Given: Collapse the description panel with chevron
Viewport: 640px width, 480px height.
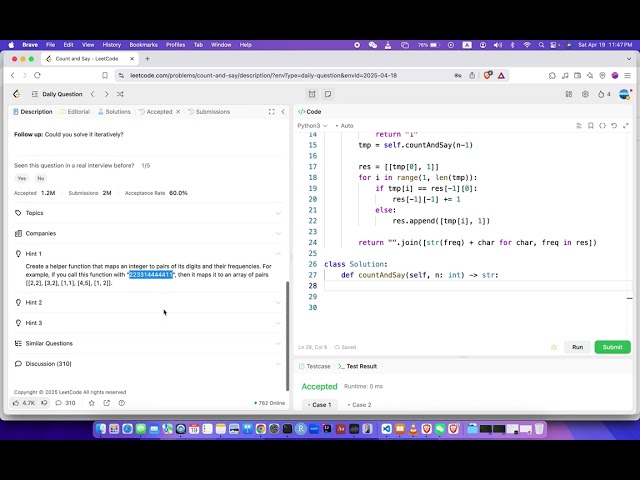Looking at the screenshot, I should click(283, 111).
